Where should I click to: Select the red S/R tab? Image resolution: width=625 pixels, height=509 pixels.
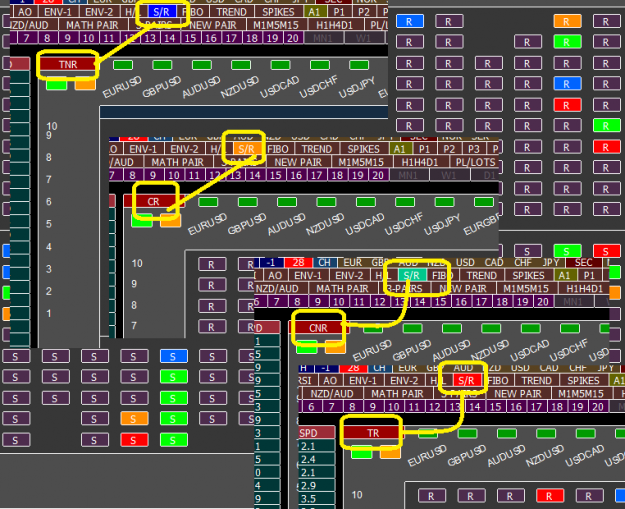tap(466, 381)
